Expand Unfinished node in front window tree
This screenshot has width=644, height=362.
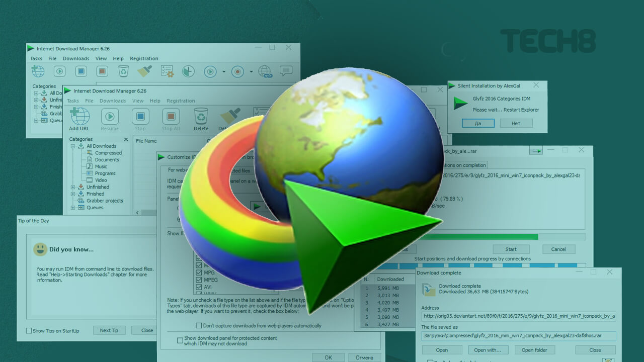click(73, 187)
